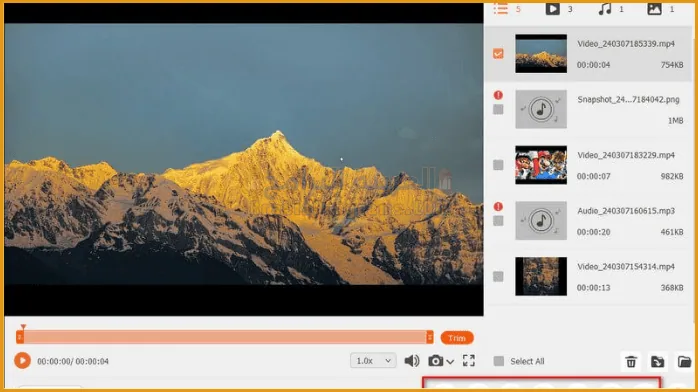Click the 00:00:13 duration text

click(593, 288)
